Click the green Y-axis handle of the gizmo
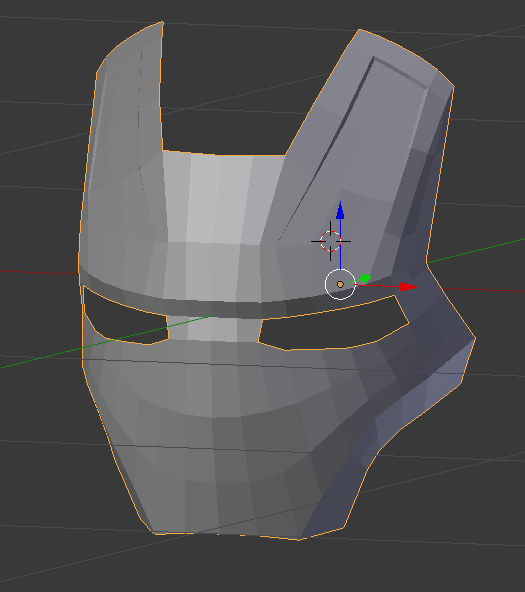525x592 pixels. point(365,279)
